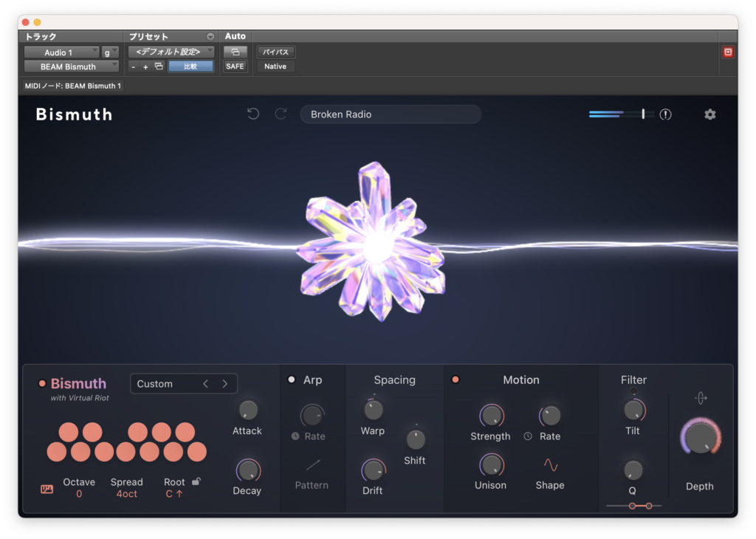Click the MIDI node BEAM Bismuth 1 label

tap(73, 86)
